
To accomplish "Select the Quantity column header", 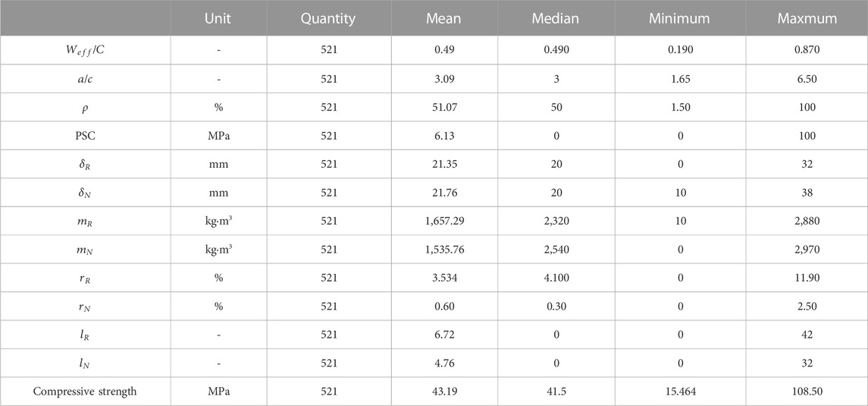I will point(328,18).
